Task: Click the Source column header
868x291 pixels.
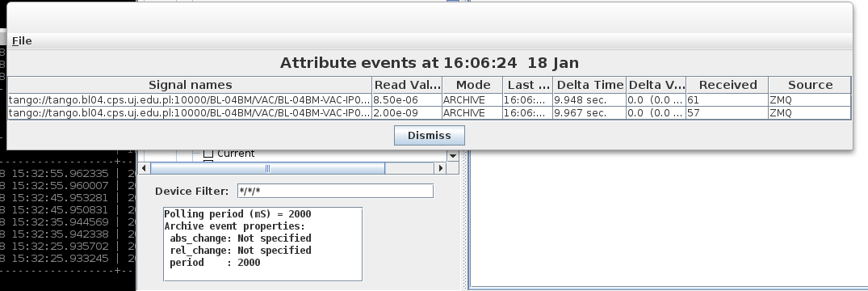Action: 810,85
